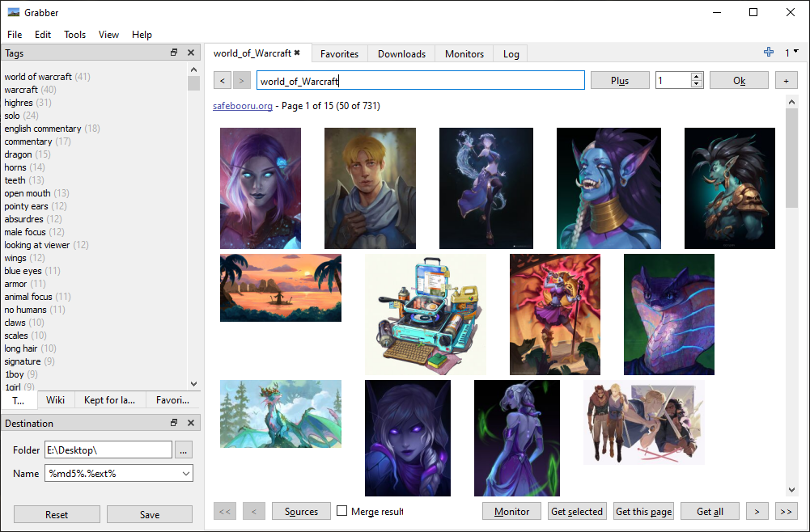Viewport: 810px width, 532px height.
Task: Open the File menu
Action: click(x=15, y=35)
